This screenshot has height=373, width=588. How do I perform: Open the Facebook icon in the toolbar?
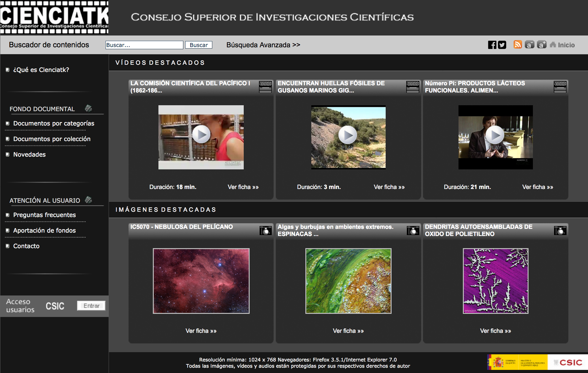492,45
